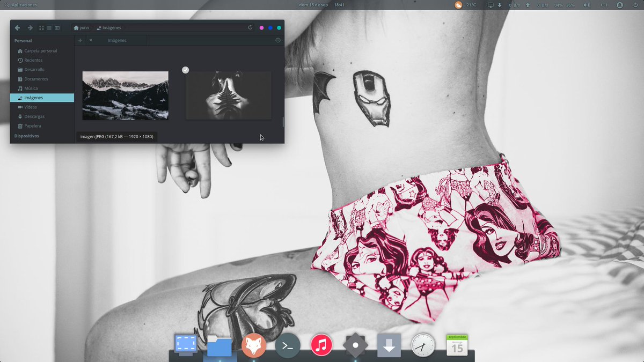Switch to icon grid view
644x362 pixels.
click(x=41, y=28)
